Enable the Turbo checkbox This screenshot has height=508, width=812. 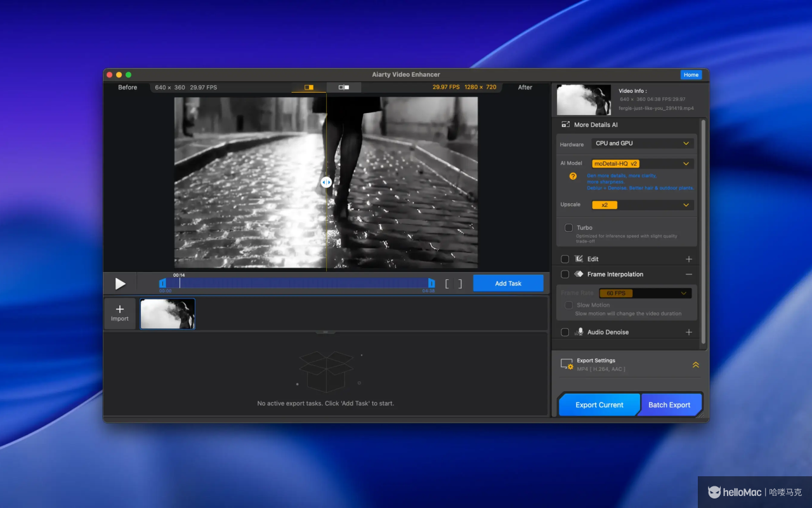coord(568,227)
